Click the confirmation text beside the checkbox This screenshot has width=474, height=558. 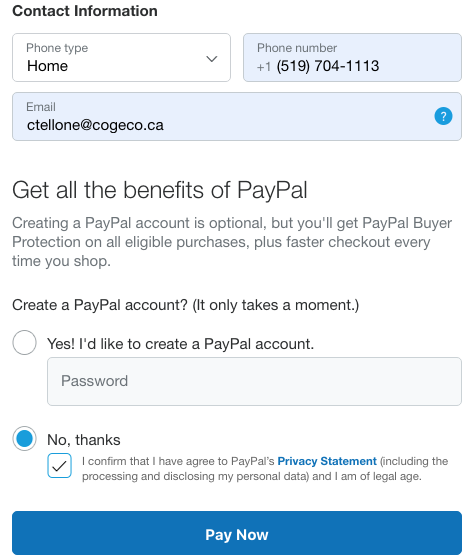[265, 469]
